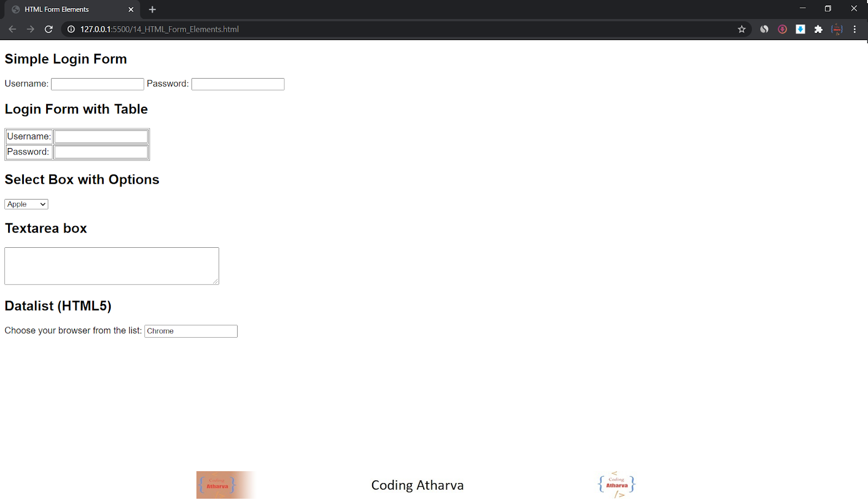Reload the current page
This screenshot has height=501, width=868.
(49, 29)
